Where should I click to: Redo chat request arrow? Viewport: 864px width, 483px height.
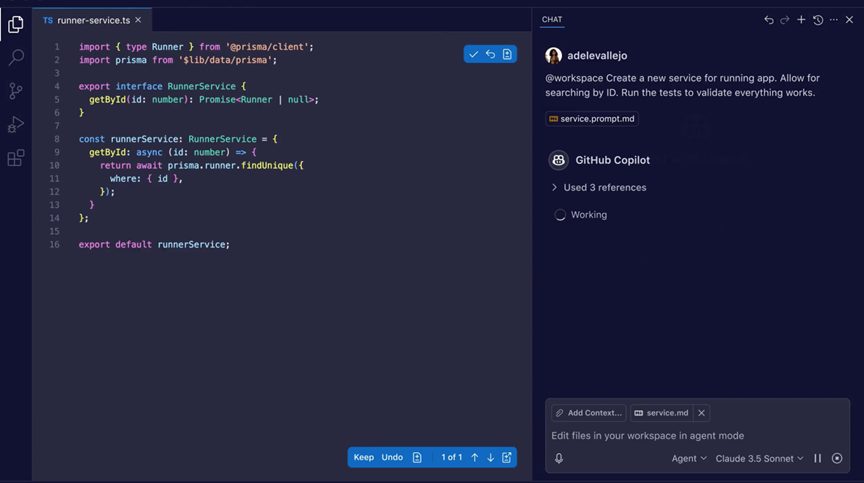785,20
